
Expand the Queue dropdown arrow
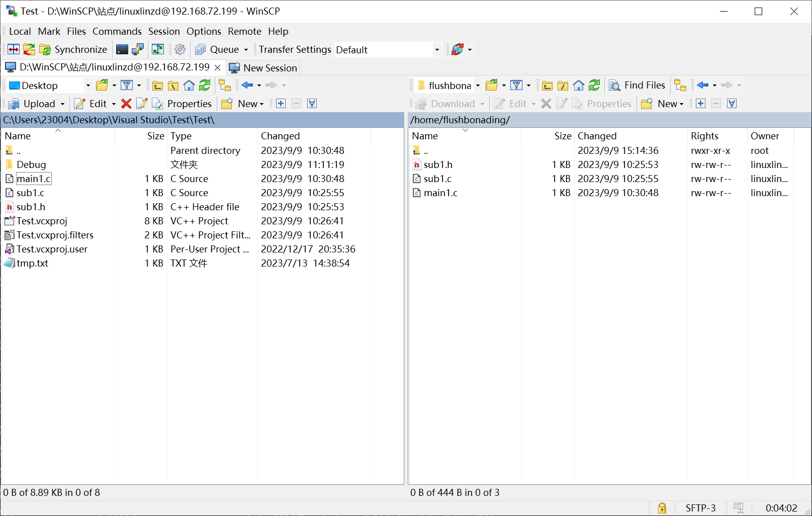pyautogui.click(x=246, y=50)
